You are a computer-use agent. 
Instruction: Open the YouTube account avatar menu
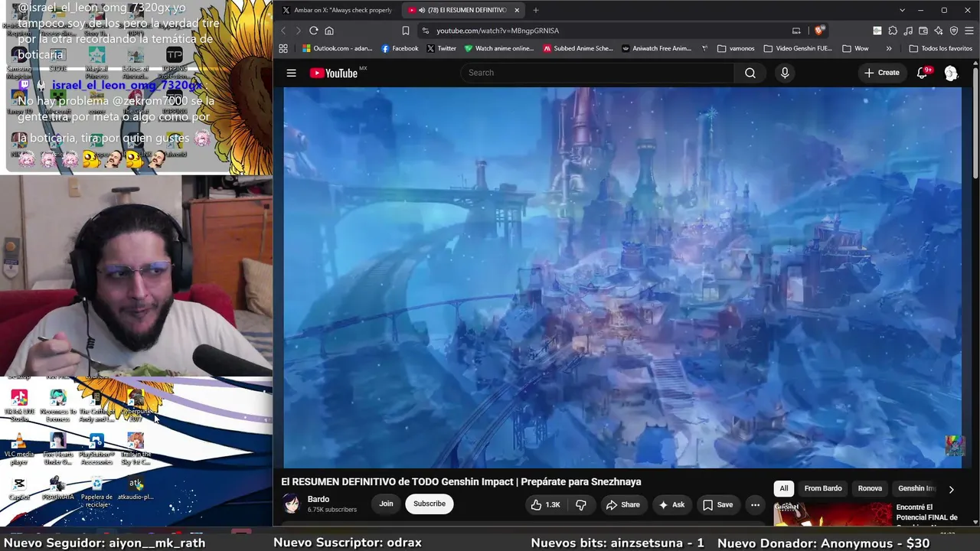click(951, 73)
